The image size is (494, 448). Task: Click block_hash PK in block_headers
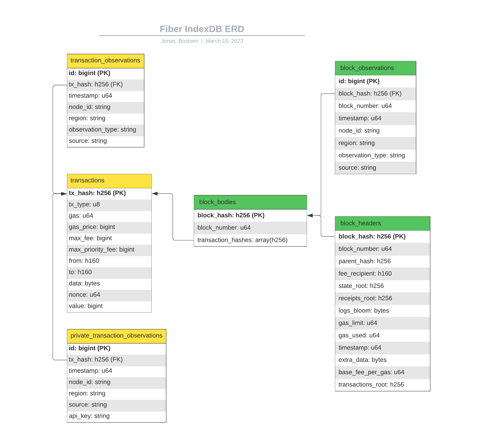(x=383, y=236)
